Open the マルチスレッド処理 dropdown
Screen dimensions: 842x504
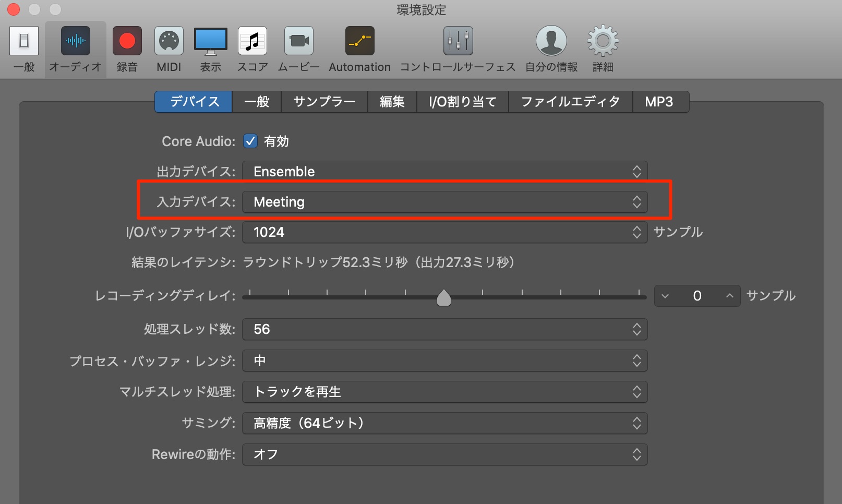point(445,392)
